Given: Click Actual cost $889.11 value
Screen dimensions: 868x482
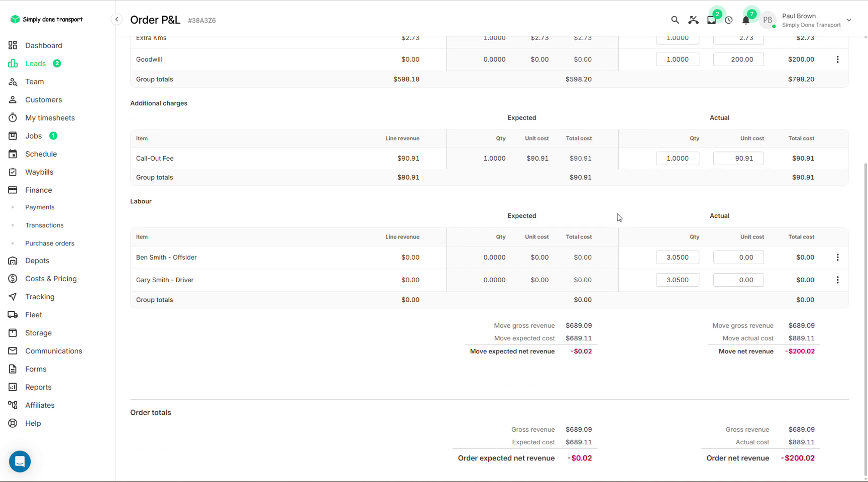Looking at the screenshot, I should (x=801, y=442).
